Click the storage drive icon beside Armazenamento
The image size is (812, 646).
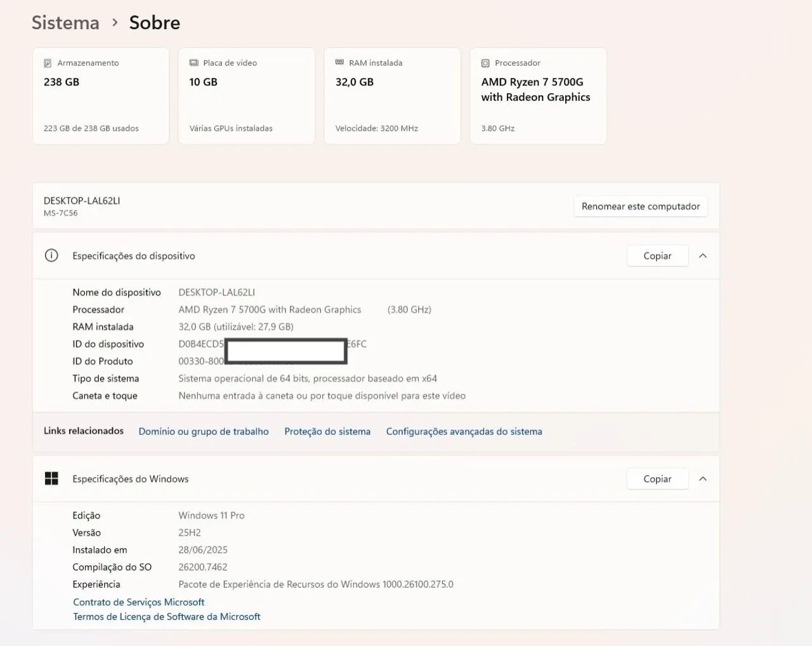coord(48,63)
